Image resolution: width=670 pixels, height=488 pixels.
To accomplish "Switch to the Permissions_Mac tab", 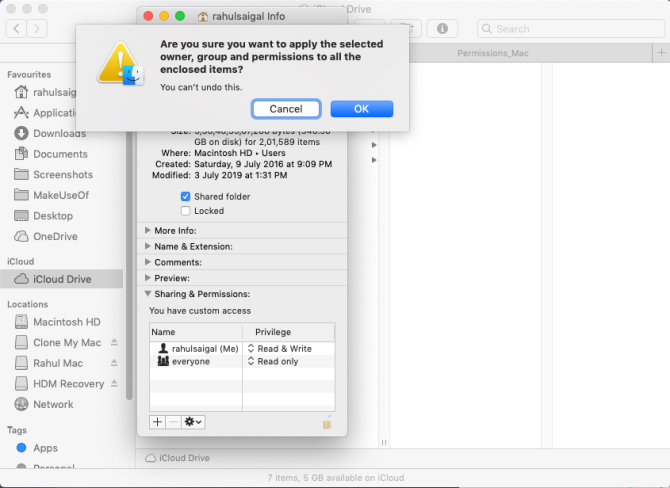I will coord(492,53).
